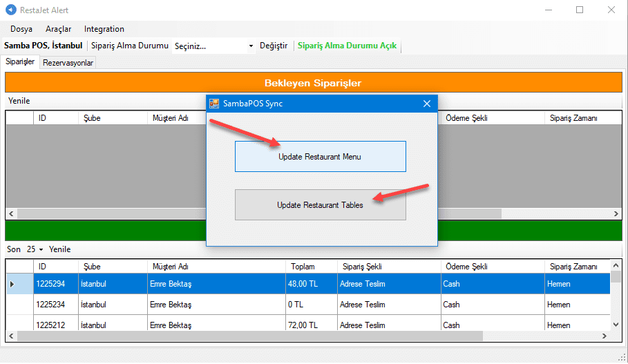The image size is (628, 364).
Task: Close the SambaPOS Sync dialog
Action: [427, 104]
